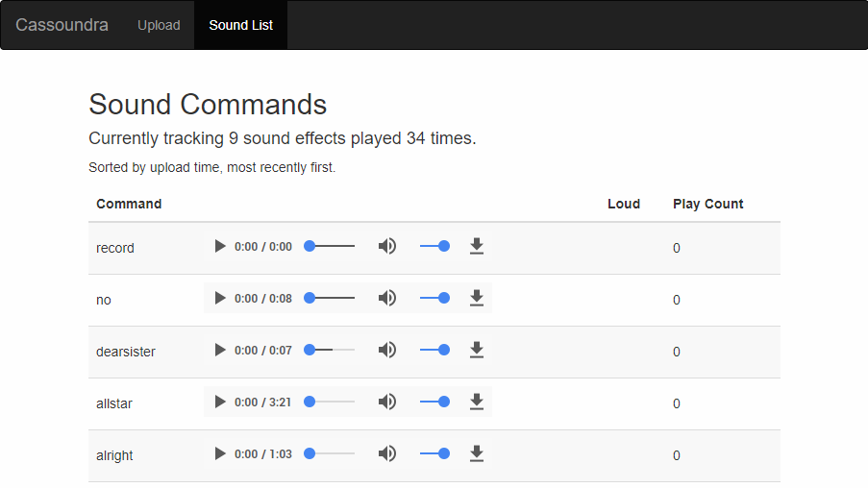
Task: Click the Play Count column header
Action: click(708, 204)
